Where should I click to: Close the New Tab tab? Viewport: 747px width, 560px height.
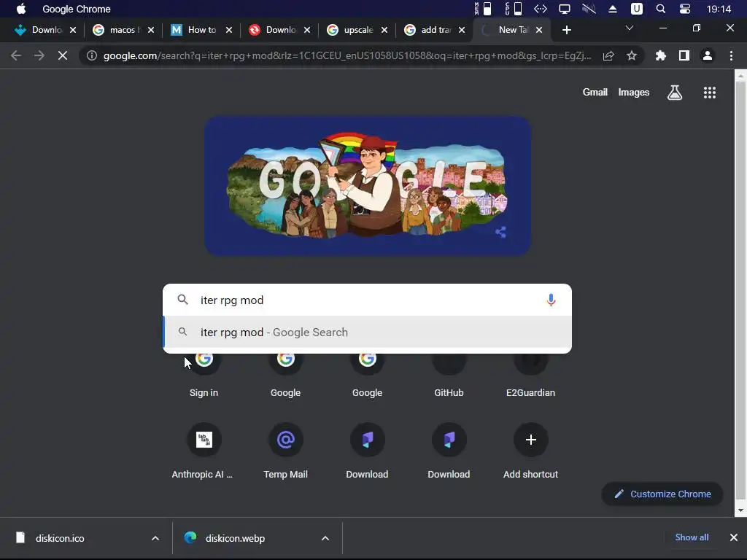tap(539, 30)
